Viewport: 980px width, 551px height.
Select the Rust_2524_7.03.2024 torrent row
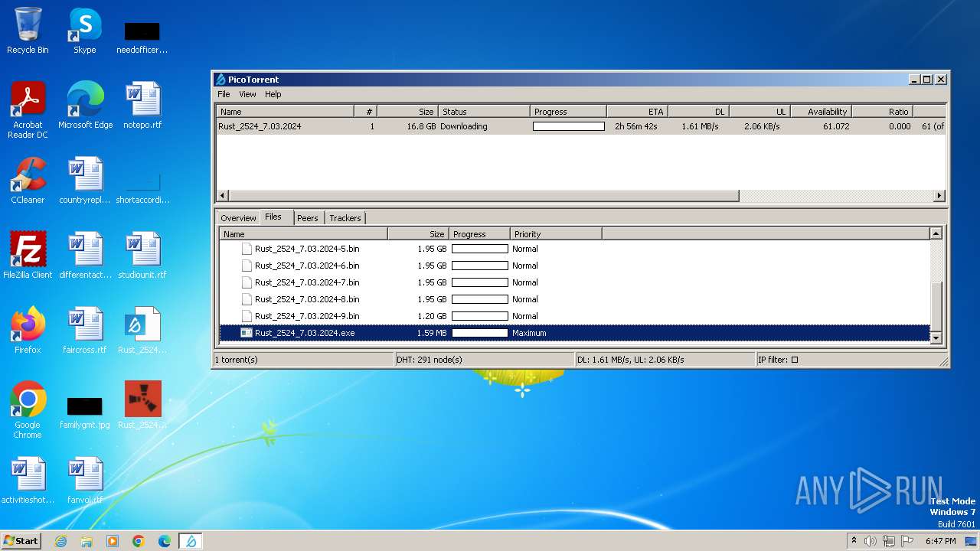click(580, 126)
